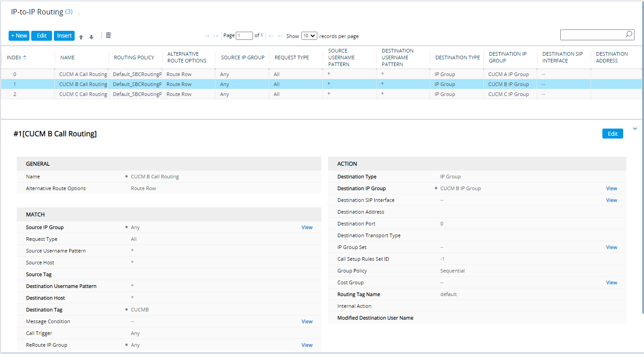Click #1[CUCM B Call Routing] heading

tap(55, 134)
